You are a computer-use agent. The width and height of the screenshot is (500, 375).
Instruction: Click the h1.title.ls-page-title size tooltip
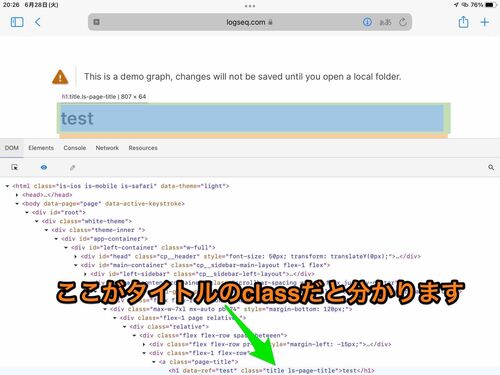pyautogui.click(x=104, y=97)
